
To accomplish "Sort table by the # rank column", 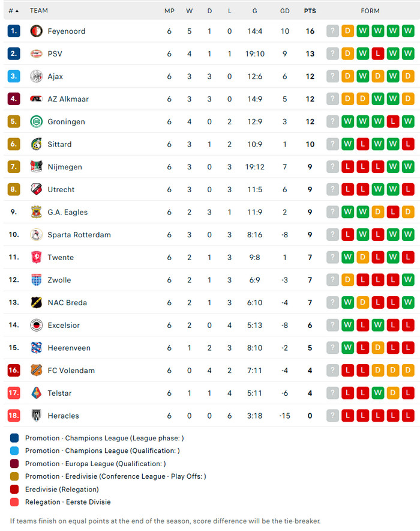I will pyautogui.click(x=13, y=11).
